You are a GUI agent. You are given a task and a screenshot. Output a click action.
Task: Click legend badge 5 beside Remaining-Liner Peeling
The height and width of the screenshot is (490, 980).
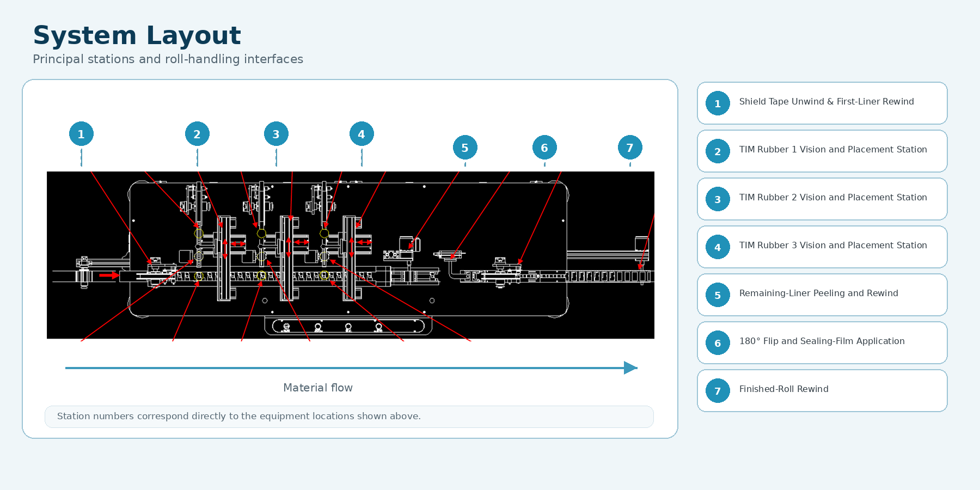click(718, 295)
